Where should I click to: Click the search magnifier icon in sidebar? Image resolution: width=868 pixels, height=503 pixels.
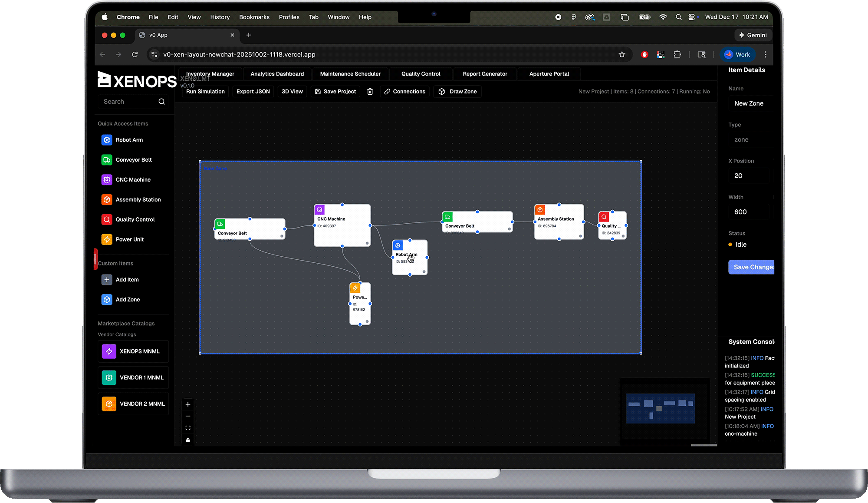(161, 102)
